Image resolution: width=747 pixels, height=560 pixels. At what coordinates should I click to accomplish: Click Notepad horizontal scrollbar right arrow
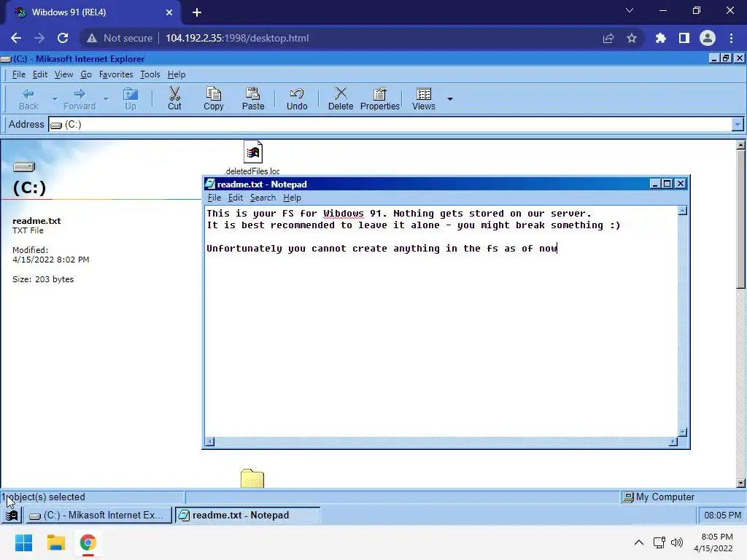[x=673, y=442]
